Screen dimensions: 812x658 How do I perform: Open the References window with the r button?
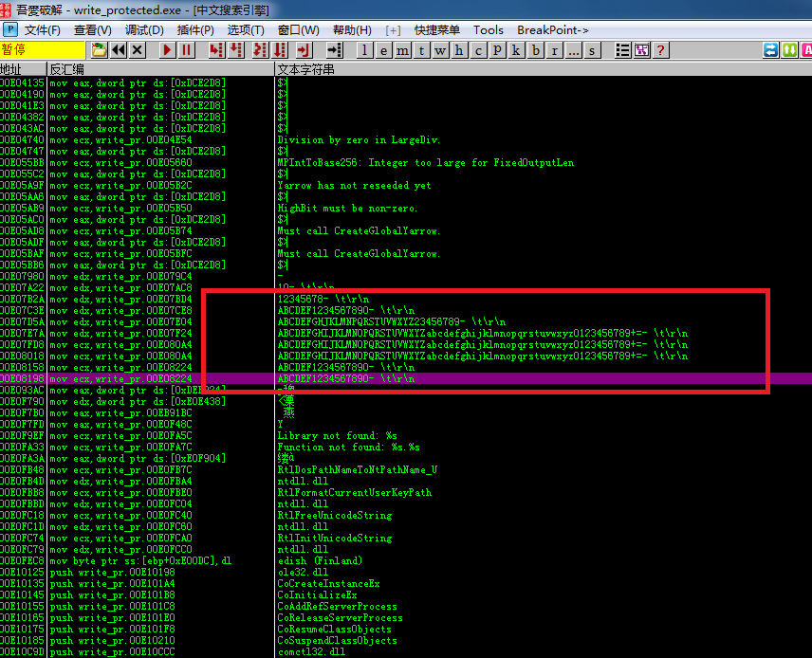(555, 50)
